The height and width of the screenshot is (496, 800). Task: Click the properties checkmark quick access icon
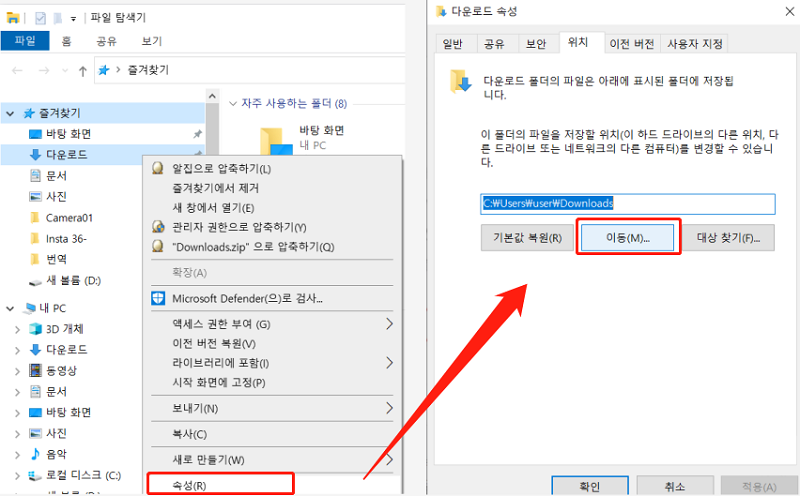[x=40, y=18]
